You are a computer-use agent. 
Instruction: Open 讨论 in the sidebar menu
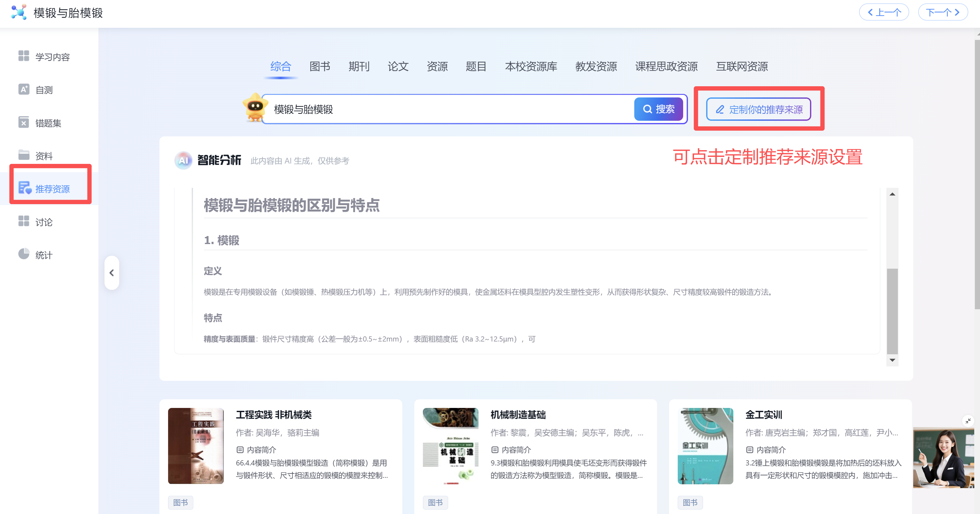click(44, 222)
